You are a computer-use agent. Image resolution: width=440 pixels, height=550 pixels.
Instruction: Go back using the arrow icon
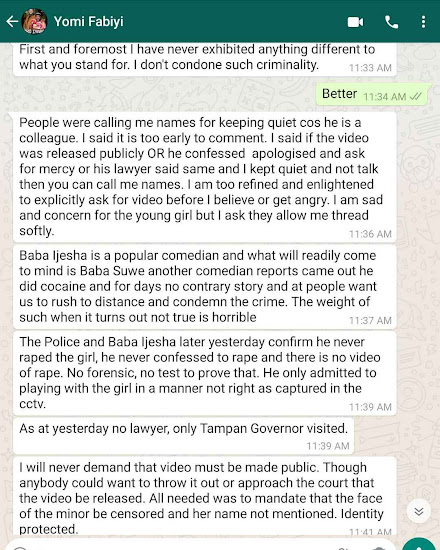pyautogui.click(x=12, y=22)
